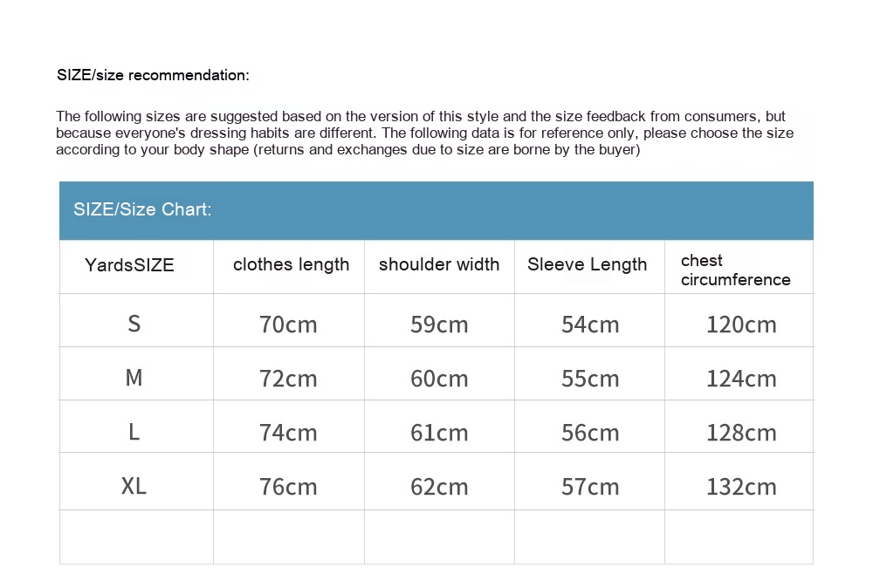Screen dimensions: 873x588
Task: Click the size feedback paragraph text
Action: click(x=424, y=133)
